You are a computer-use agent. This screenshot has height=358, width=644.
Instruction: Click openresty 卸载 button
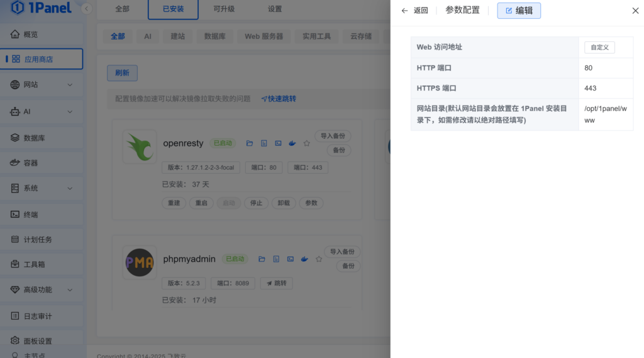pos(284,203)
